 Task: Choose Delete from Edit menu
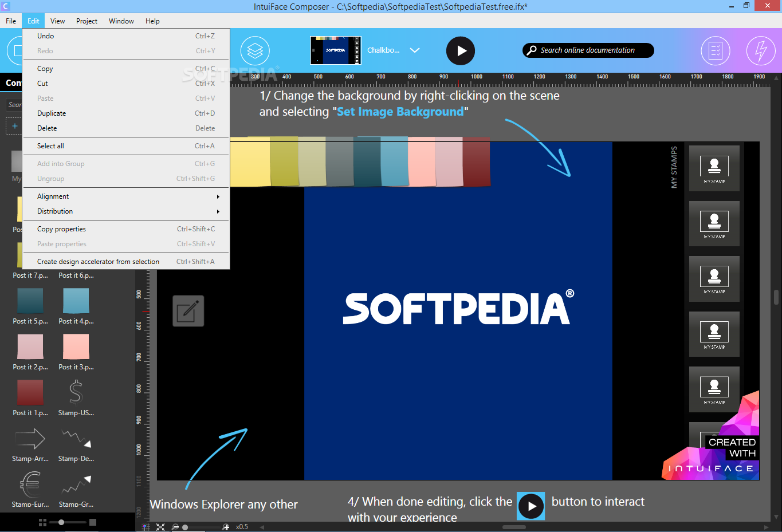(126, 128)
